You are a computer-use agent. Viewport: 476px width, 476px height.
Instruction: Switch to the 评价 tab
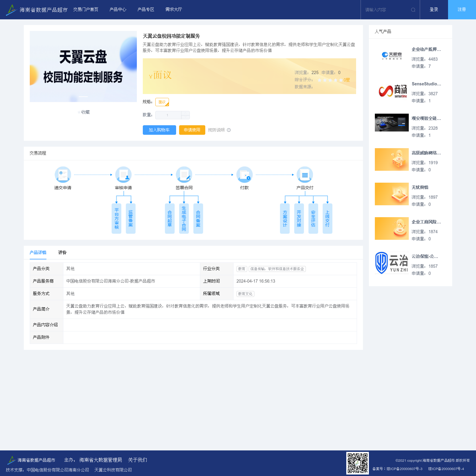[x=62, y=253]
